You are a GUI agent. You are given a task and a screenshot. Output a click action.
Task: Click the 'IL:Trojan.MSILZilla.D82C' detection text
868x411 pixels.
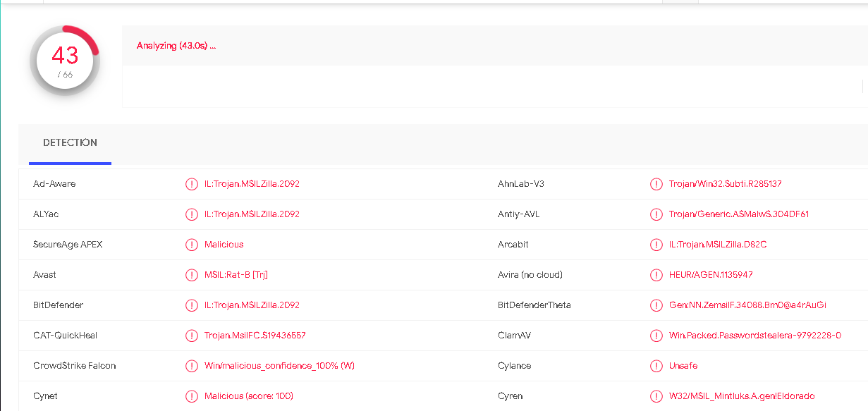[x=718, y=245]
